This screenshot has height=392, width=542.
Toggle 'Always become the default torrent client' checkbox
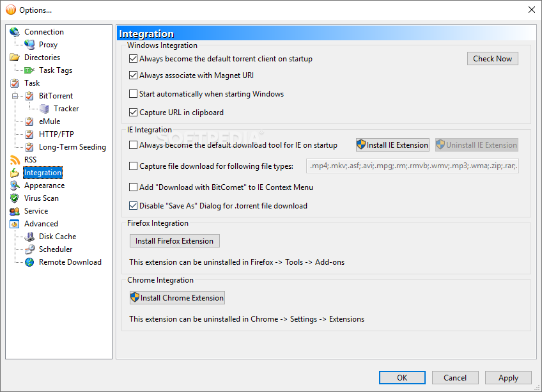point(133,59)
